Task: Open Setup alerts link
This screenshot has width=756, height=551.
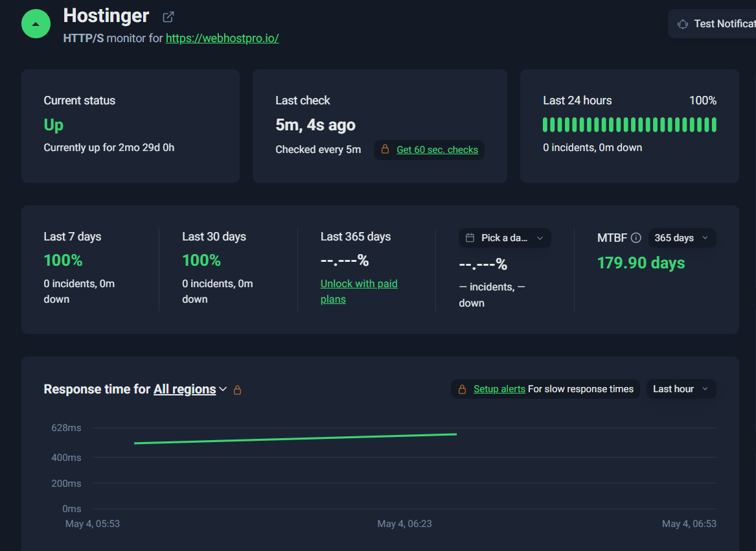Action: point(499,389)
